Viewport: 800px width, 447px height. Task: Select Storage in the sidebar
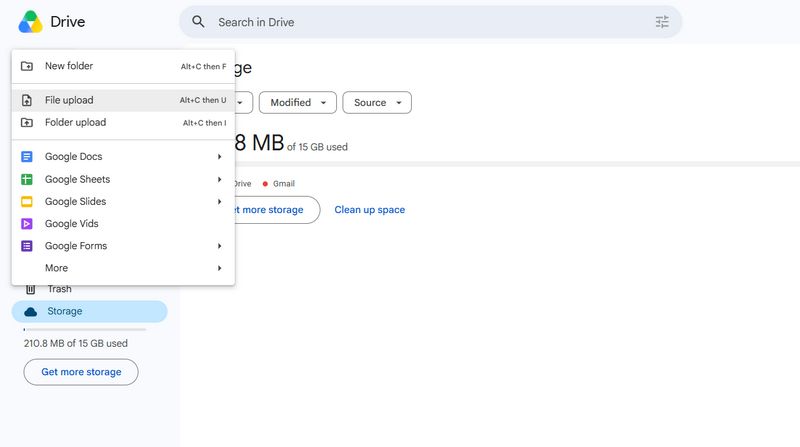coord(89,311)
